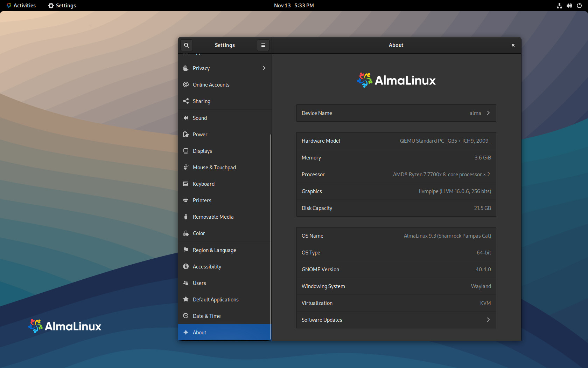The height and width of the screenshot is (368, 588).
Task: Click the GNOME Version value 40.4.0
Action: click(483, 270)
